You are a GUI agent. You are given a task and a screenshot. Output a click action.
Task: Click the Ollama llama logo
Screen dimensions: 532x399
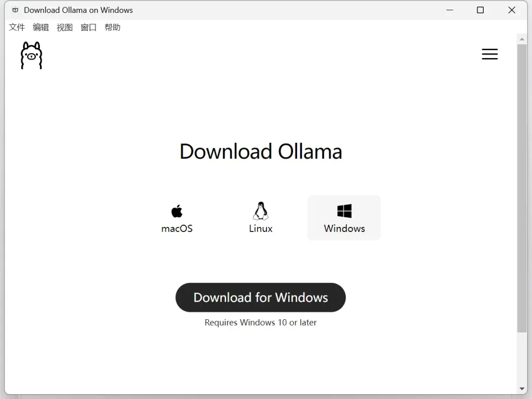(x=32, y=55)
